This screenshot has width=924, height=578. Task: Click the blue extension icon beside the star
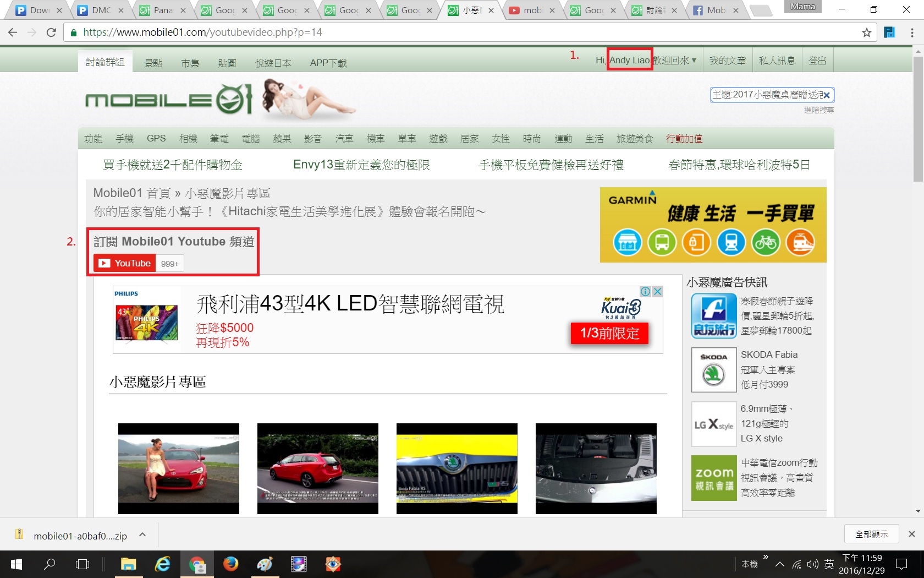[889, 32]
